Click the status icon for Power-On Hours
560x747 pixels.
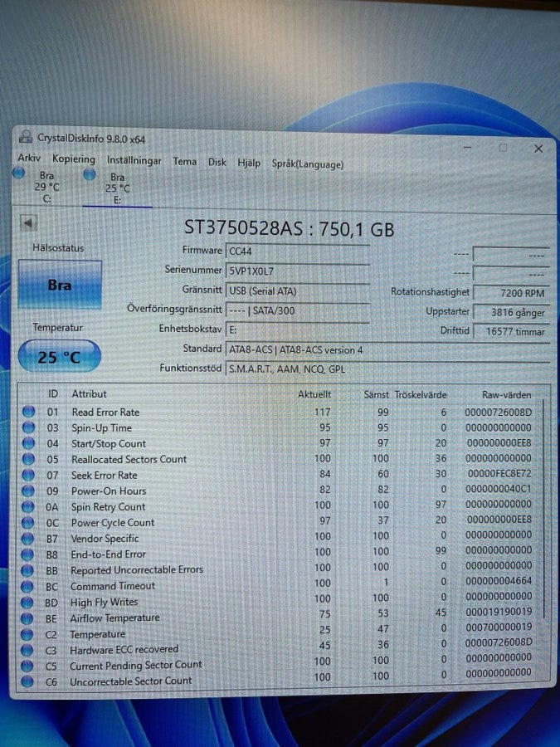pyautogui.click(x=28, y=491)
